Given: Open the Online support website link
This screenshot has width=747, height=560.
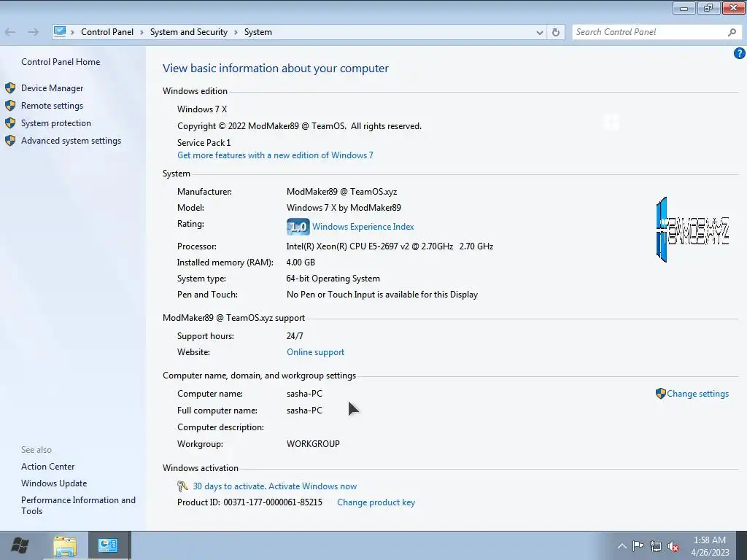Looking at the screenshot, I should (x=315, y=352).
